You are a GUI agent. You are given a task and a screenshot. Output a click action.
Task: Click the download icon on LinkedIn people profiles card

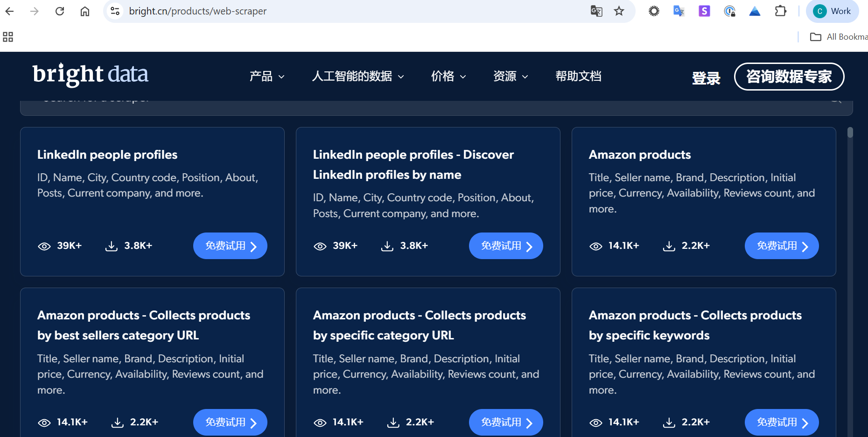click(x=111, y=246)
